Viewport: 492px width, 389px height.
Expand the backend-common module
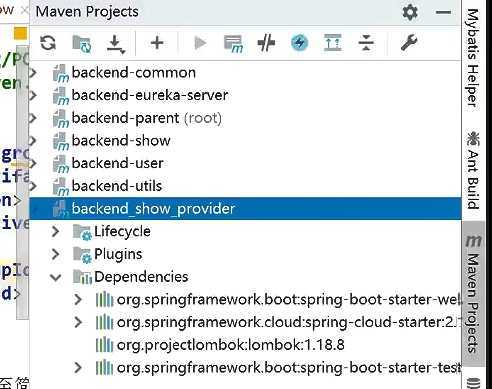tap(33, 73)
